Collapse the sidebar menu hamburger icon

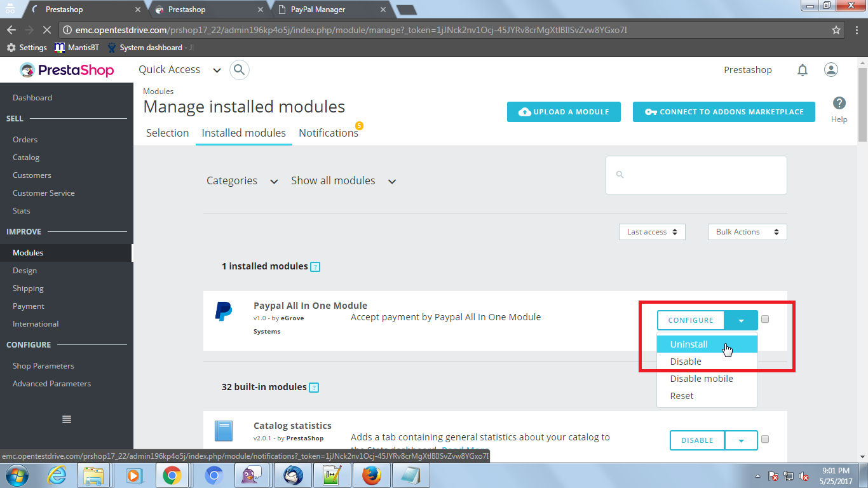tap(67, 419)
